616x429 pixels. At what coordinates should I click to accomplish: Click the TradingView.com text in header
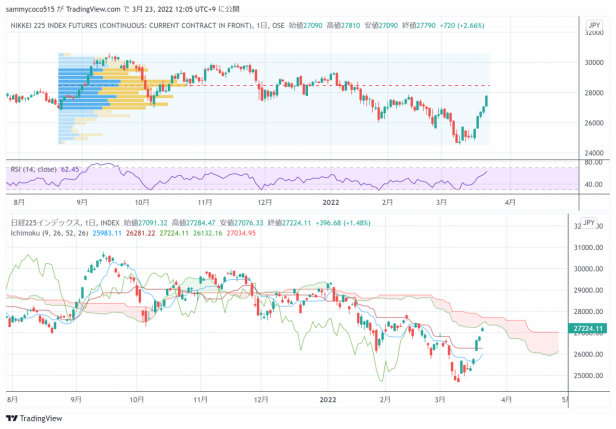(93, 9)
